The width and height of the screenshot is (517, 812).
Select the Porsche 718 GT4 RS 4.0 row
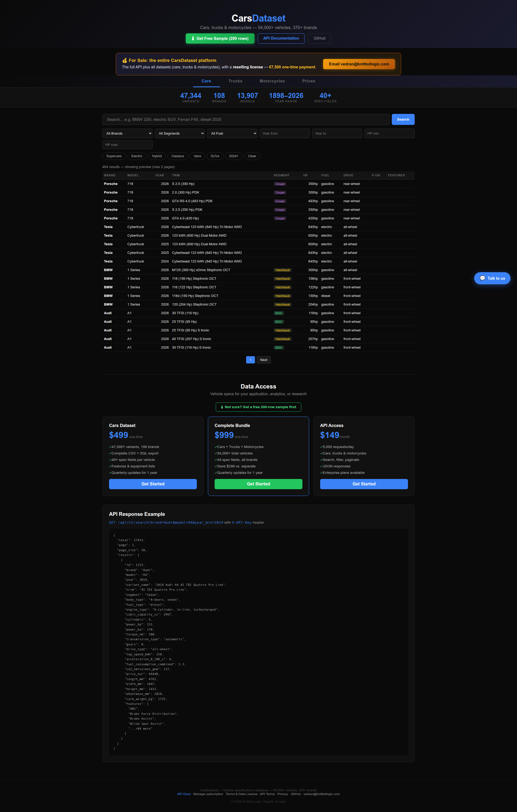[x=258, y=201]
